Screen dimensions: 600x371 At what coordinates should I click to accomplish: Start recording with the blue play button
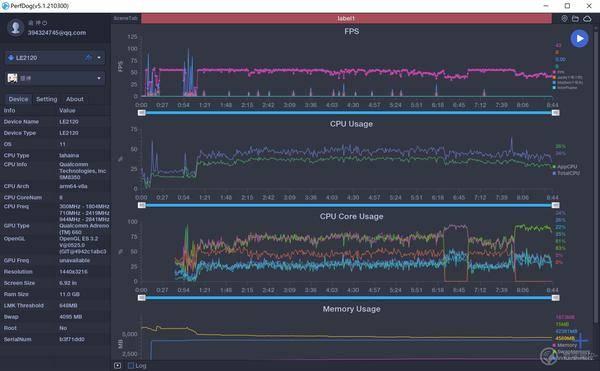[x=579, y=39]
